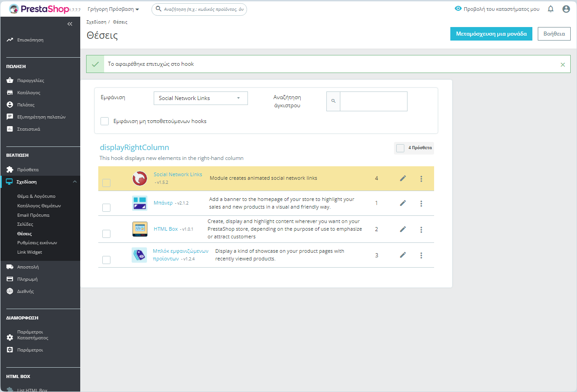Enable Εμφάνιση μη τοποθετούμενων hooks checkbox
This screenshot has width=577, height=392.
(105, 121)
